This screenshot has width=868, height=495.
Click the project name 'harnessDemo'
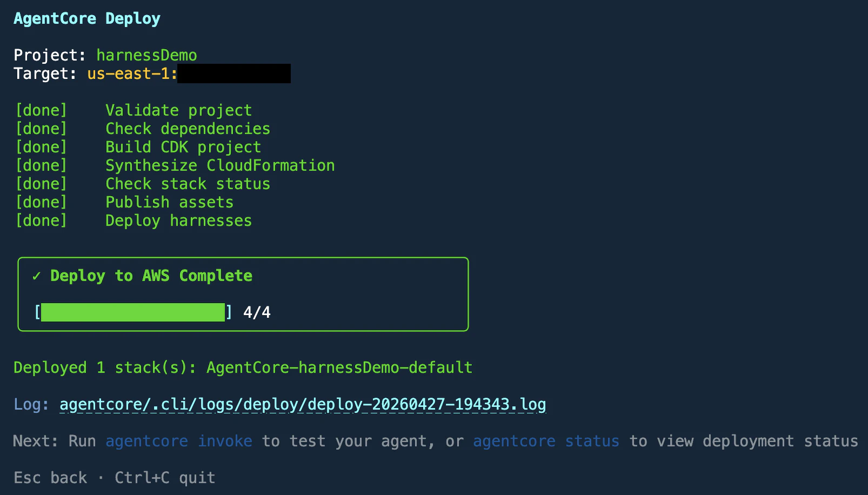[x=146, y=55]
